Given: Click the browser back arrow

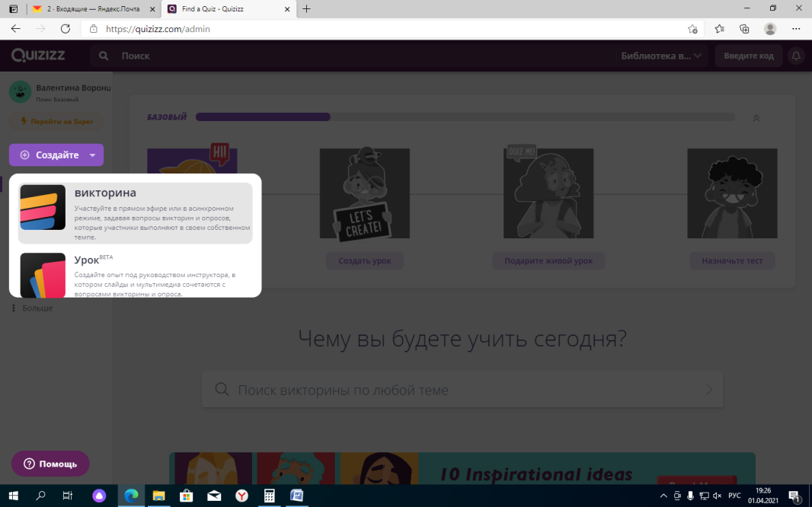Looking at the screenshot, I should (15, 29).
